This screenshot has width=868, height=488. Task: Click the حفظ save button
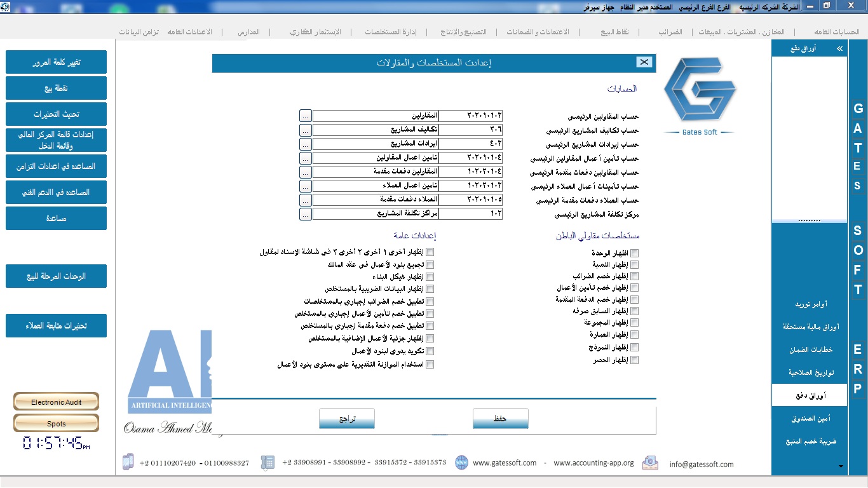click(501, 419)
